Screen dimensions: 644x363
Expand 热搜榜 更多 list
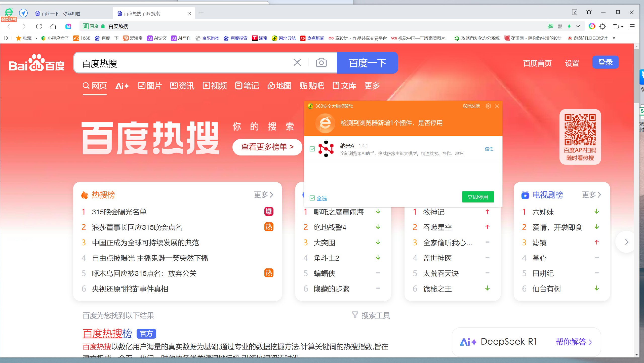coord(263,195)
